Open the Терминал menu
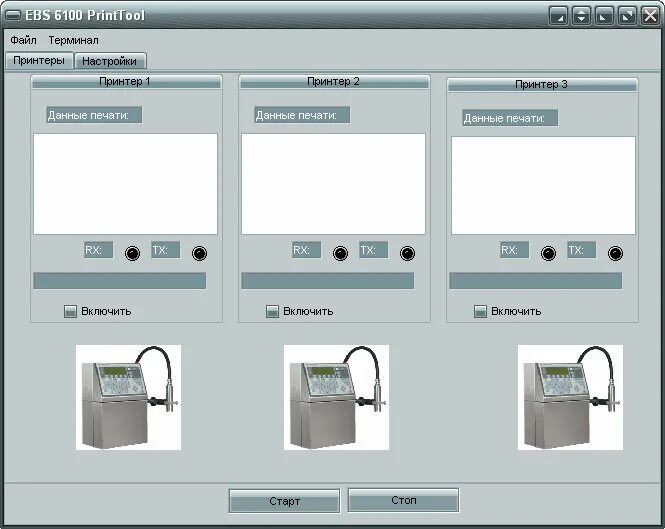 [x=73, y=40]
